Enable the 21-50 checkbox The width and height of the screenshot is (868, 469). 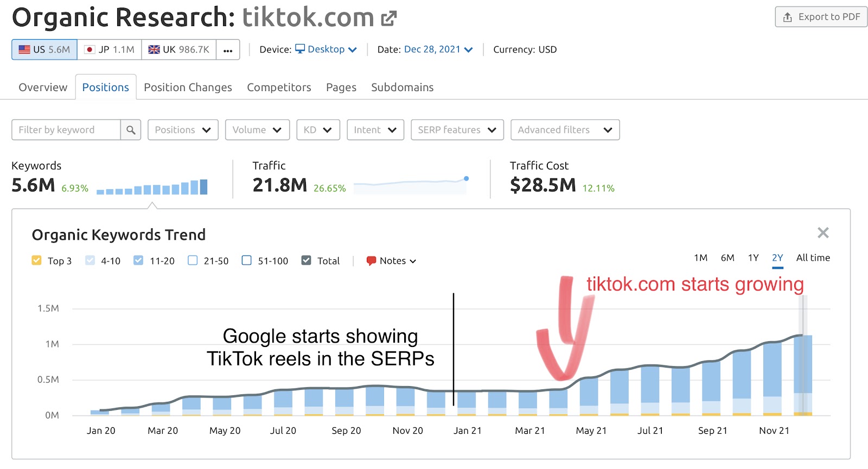193,260
